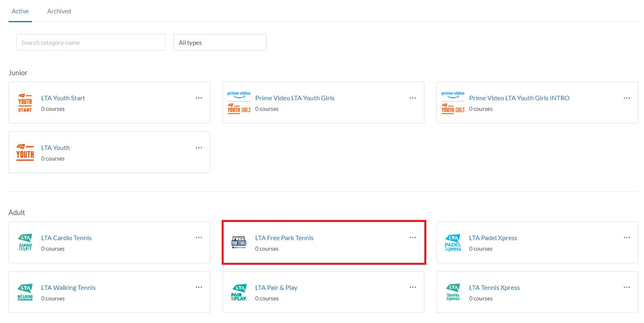Image resolution: width=644 pixels, height=323 pixels.
Task: Open options menu for LTA Free Park Tennis
Action: (413, 237)
